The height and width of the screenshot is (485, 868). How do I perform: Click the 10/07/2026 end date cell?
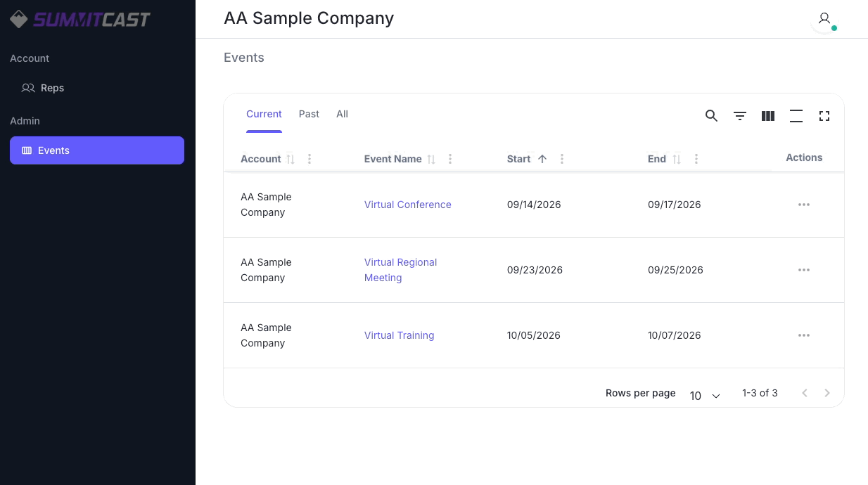click(675, 335)
